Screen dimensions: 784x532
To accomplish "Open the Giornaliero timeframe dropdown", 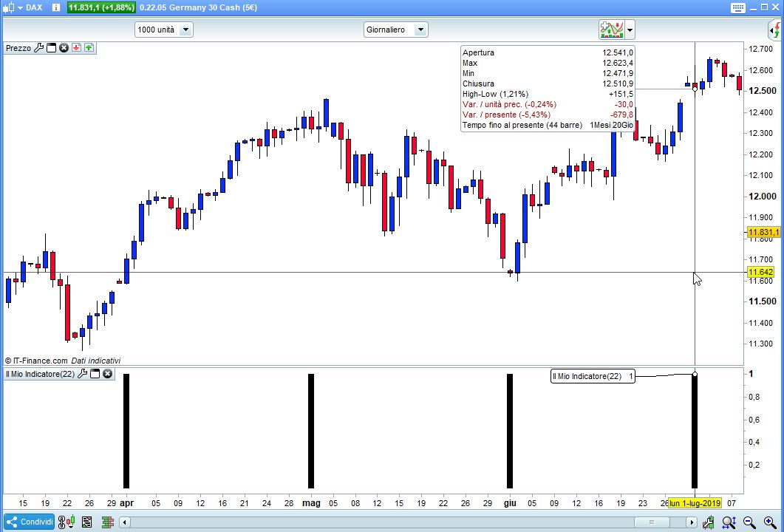I will pos(395,30).
